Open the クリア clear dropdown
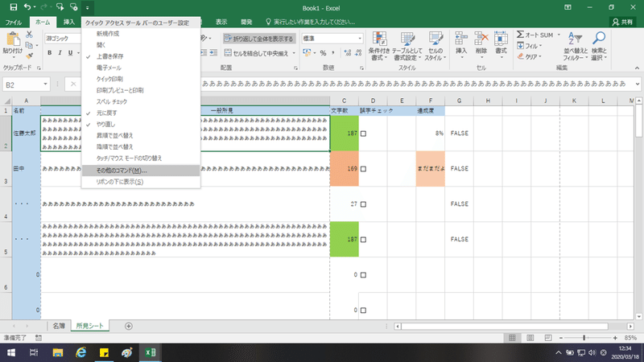This screenshot has width=644, height=362. (530, 56)
